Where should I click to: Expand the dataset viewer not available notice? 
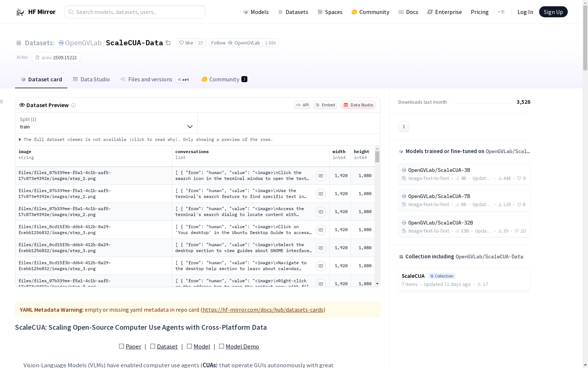(146, 139)
